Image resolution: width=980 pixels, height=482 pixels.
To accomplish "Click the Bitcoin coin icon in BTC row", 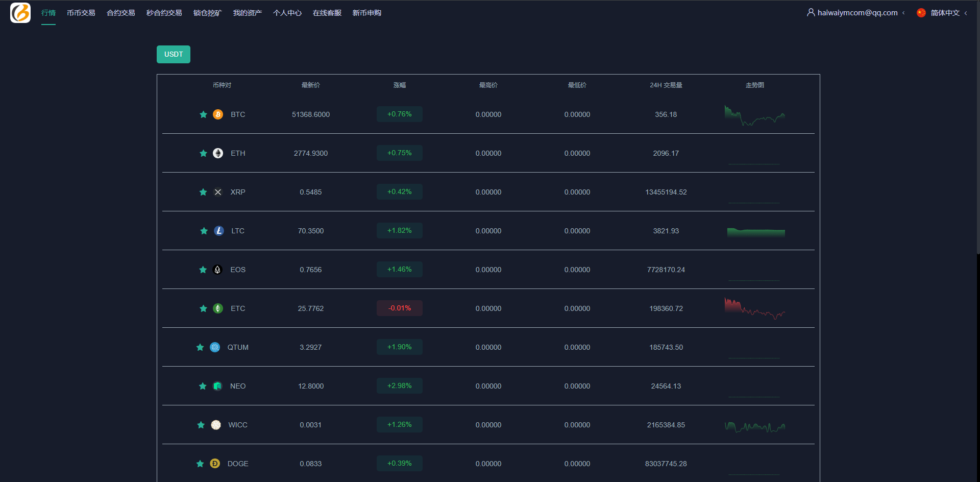I will tap(218, 114).
